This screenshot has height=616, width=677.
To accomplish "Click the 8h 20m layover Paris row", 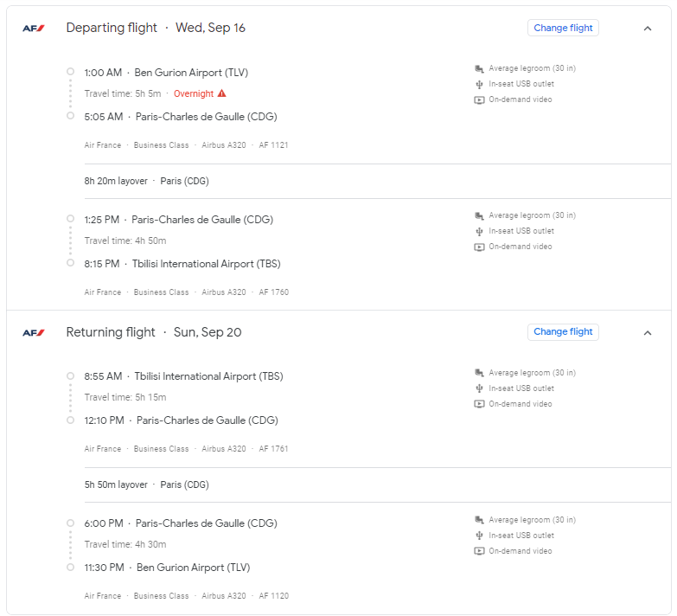I will [x=147, y=181].
